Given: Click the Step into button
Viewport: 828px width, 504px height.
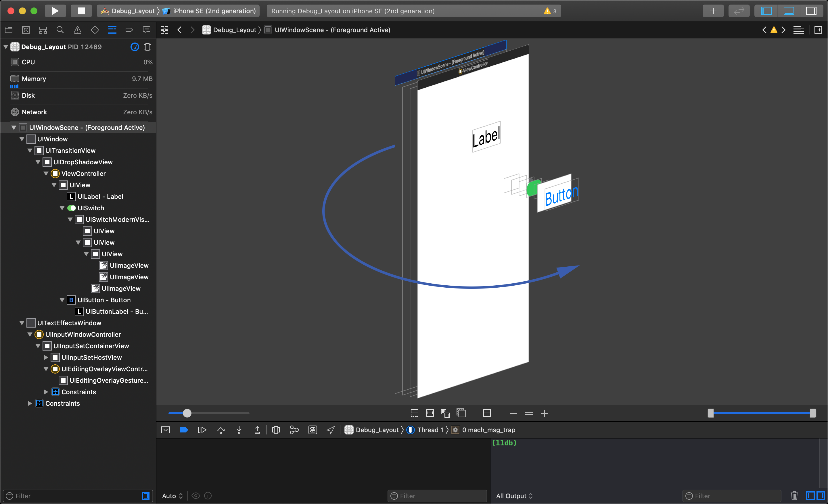Looking at the screenshot, I should (x=239, y=430).
